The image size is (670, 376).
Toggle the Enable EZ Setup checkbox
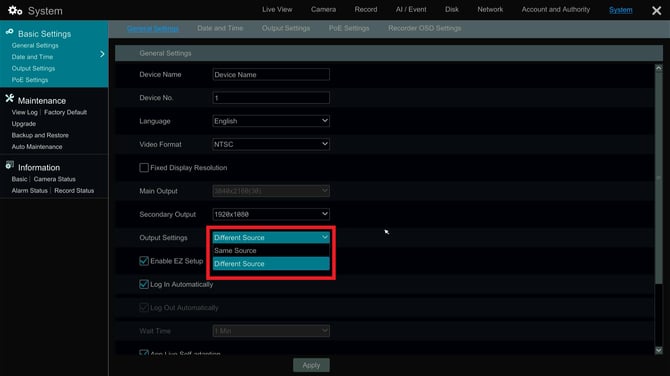pyautogui.click(x=144, y=261)
